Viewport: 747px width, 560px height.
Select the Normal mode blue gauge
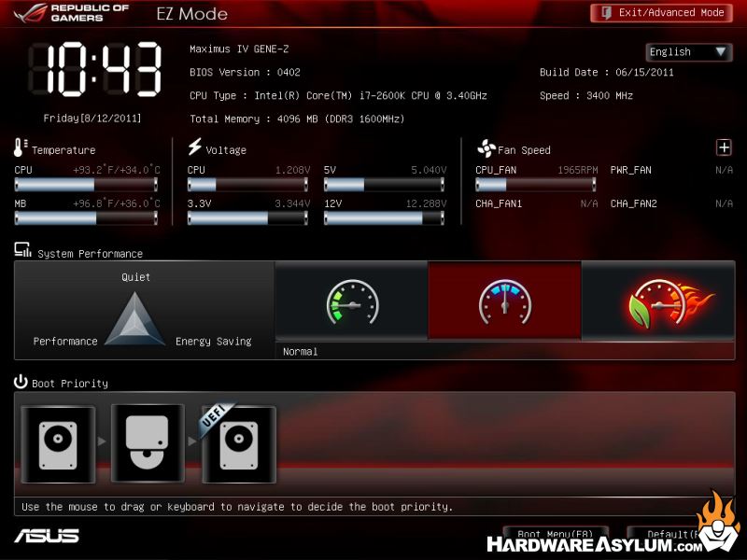[x=504, y=301]
